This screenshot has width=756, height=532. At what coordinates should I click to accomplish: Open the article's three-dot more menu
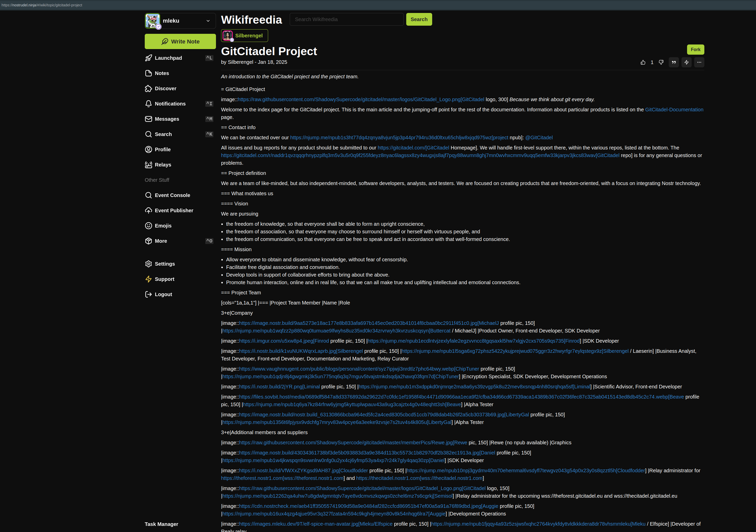coord(699,62)
